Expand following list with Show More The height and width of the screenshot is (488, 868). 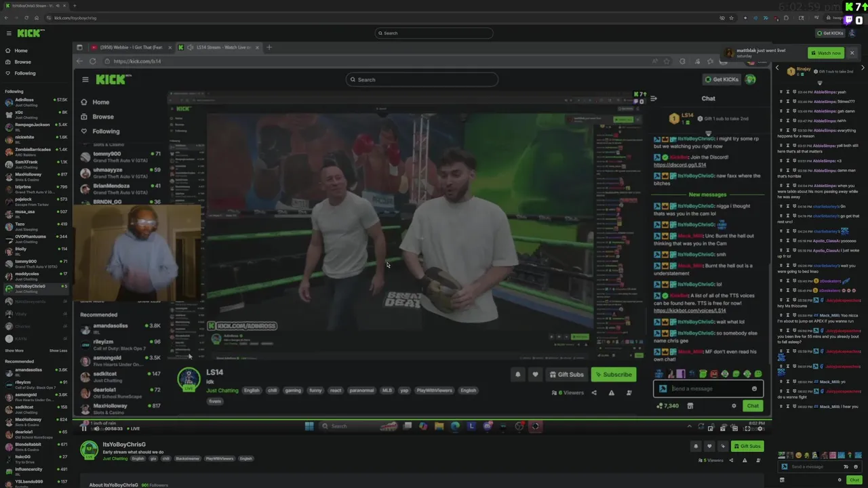click(x=14, y=351)
